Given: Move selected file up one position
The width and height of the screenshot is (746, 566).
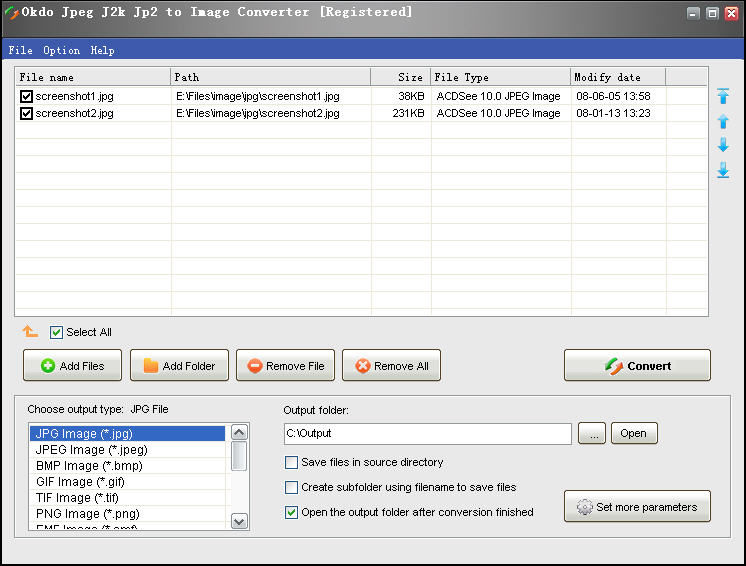Looking at the screenshot, I should pyautogui.click(x=723, y=121).
